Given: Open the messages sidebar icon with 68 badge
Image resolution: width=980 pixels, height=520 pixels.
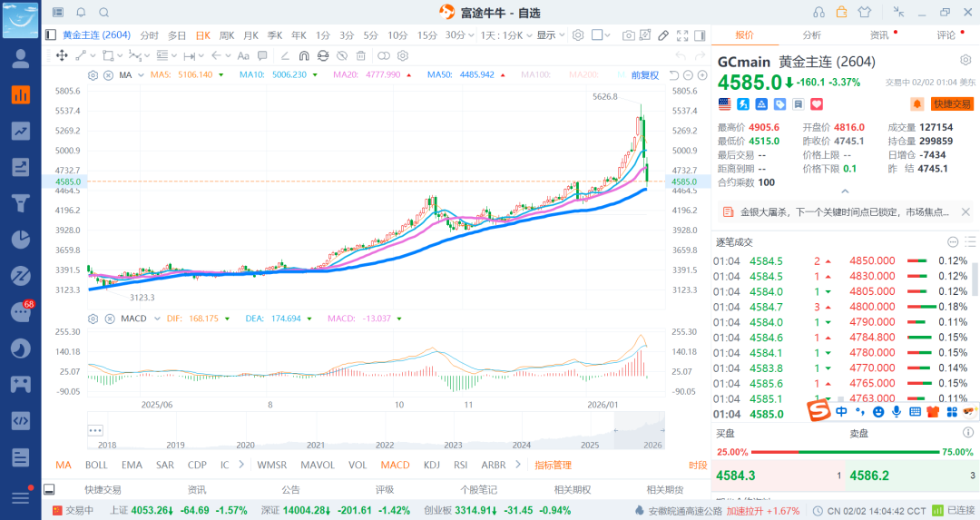Looking at the screenshot, I should click(x=21, y=311).
